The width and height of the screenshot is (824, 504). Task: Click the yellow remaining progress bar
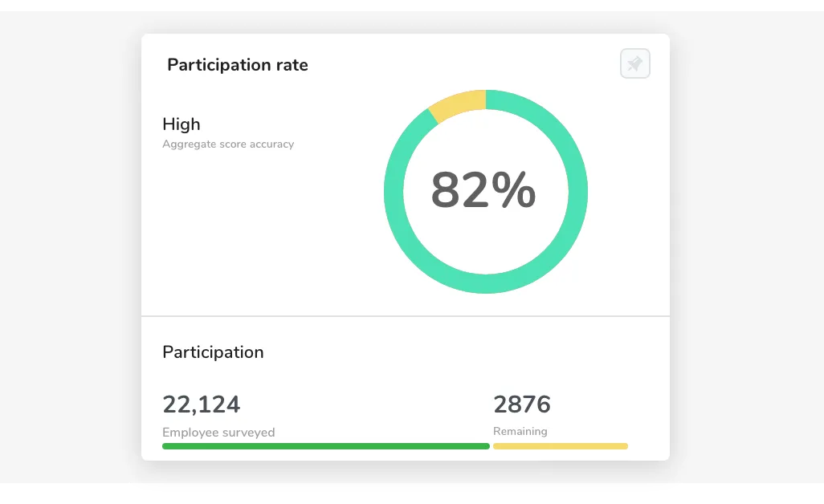pos(561,446)
